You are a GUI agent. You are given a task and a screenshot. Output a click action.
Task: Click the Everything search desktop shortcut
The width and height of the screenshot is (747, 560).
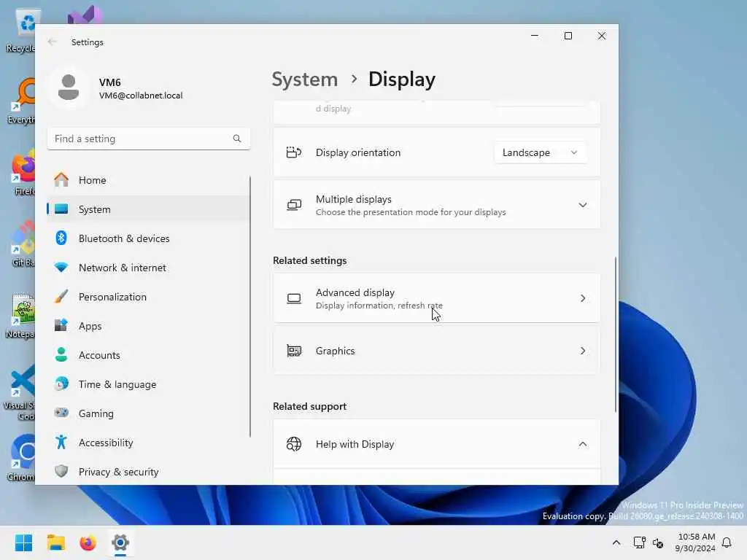coord(22,101)
